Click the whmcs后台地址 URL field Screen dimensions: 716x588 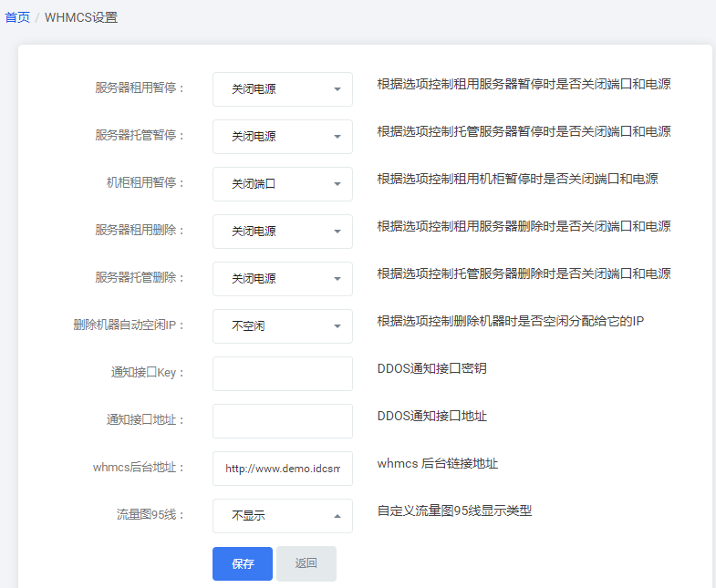point(283,469)
